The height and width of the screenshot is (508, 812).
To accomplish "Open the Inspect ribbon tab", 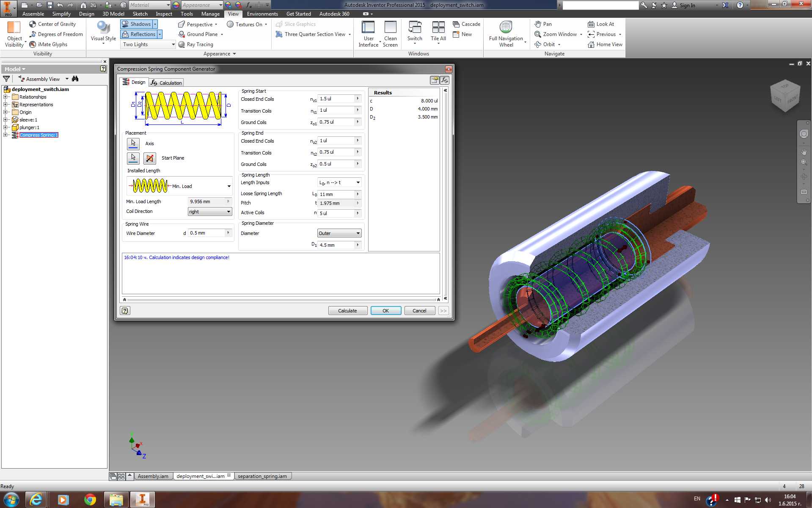I will (x=164, y=14).
